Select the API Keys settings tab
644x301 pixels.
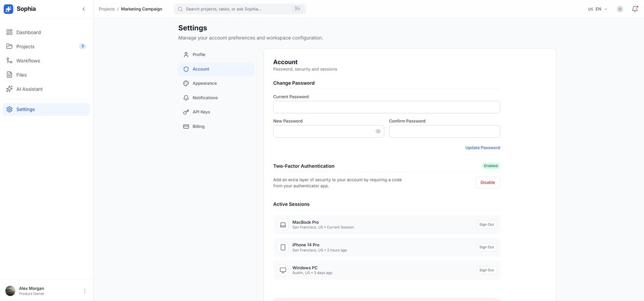201,112
